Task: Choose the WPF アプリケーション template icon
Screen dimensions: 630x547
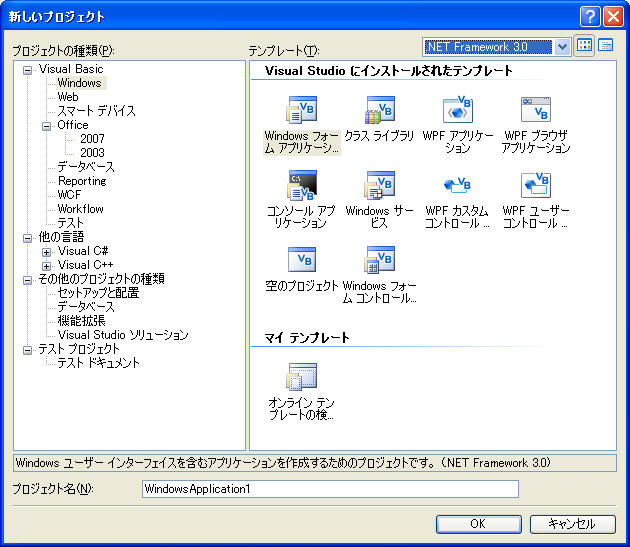Action: [x=458, y=109]
